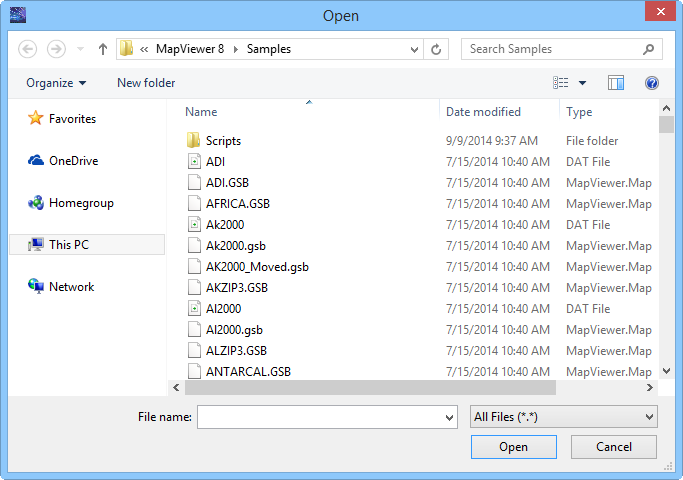
Task: Sort by Date modified column header
Action: coord(483,112)
